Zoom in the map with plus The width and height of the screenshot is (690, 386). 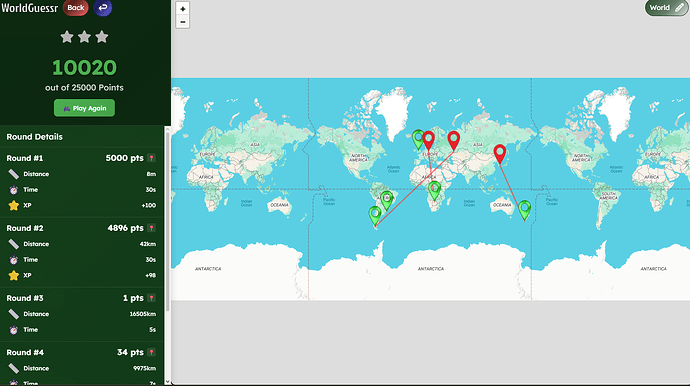[183, 9]
